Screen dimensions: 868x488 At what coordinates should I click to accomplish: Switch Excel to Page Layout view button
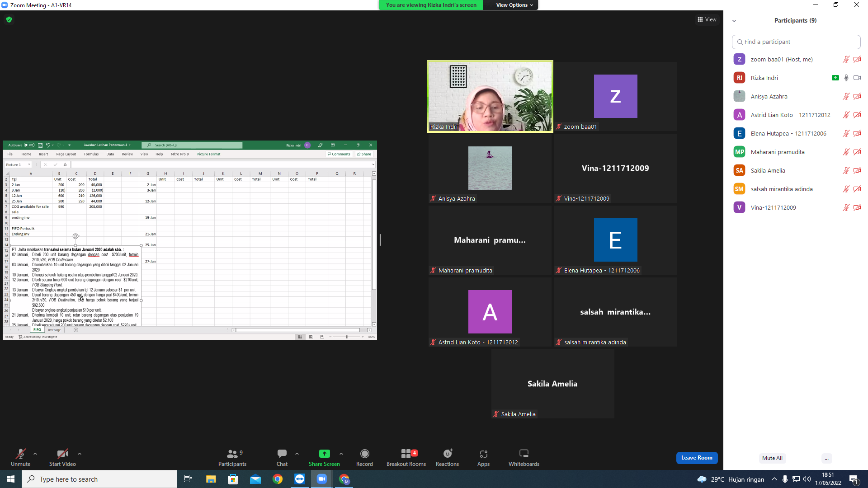(311, 337)
